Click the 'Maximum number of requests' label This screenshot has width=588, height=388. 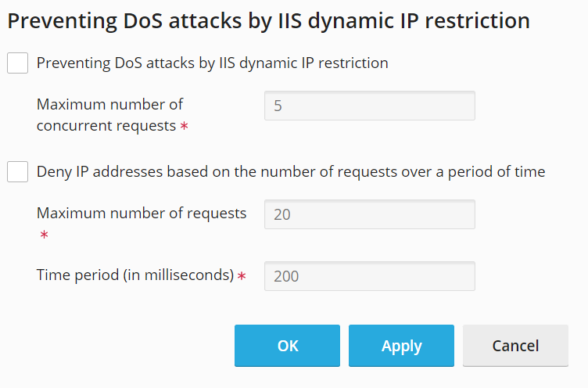[x=142, y=213]
